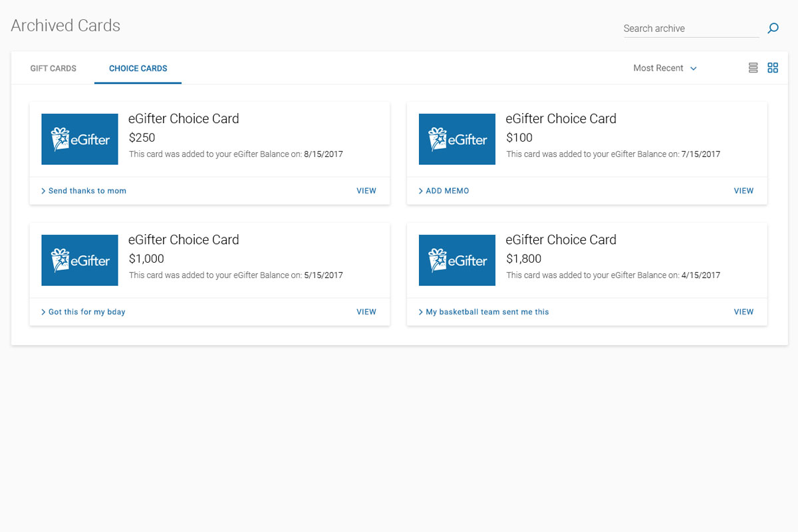View the $1,800 Choice Card

coord(743,312)
